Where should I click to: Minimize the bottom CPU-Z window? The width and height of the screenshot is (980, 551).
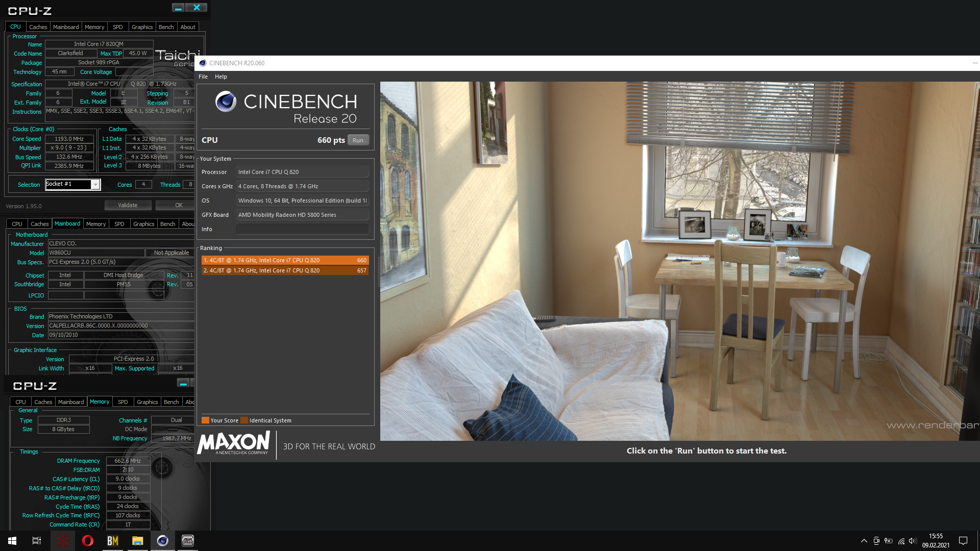[183, 383]
